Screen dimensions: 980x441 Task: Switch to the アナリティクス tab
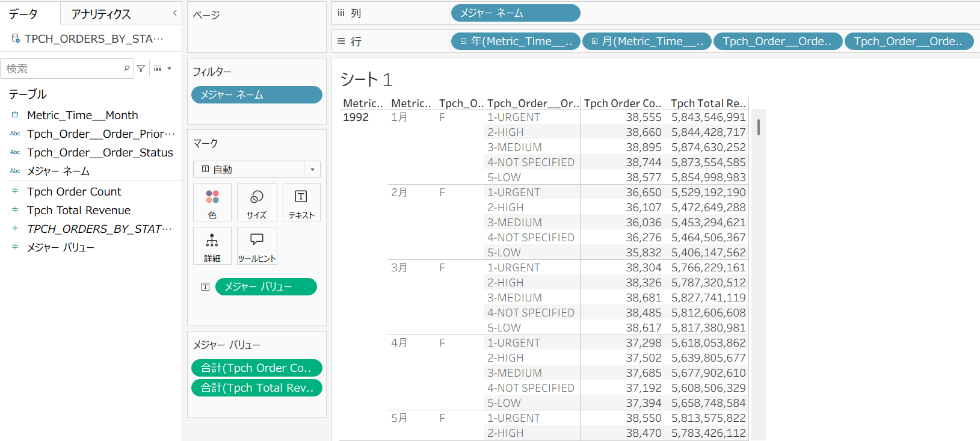[x=101, y=14]
